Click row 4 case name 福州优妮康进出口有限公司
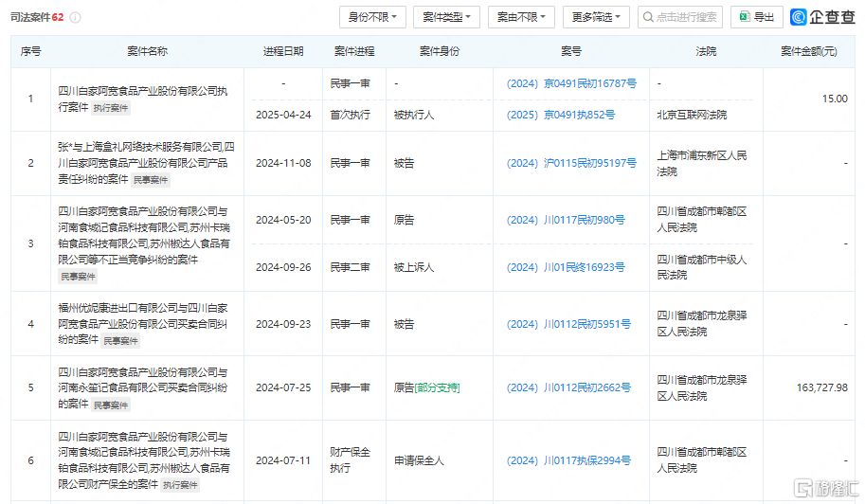The height and width of the screenshot is (504, 865). tap(143, 324)
